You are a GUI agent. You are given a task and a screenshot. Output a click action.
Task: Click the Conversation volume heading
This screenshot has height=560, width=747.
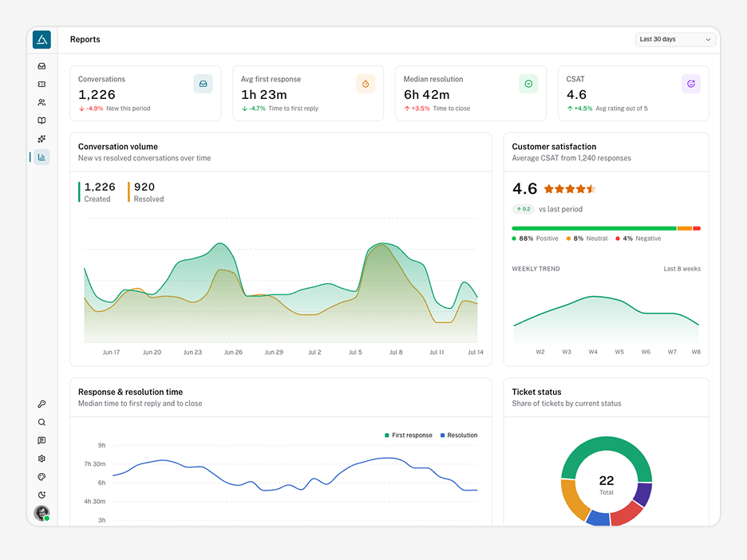click(x=118, y=147)
